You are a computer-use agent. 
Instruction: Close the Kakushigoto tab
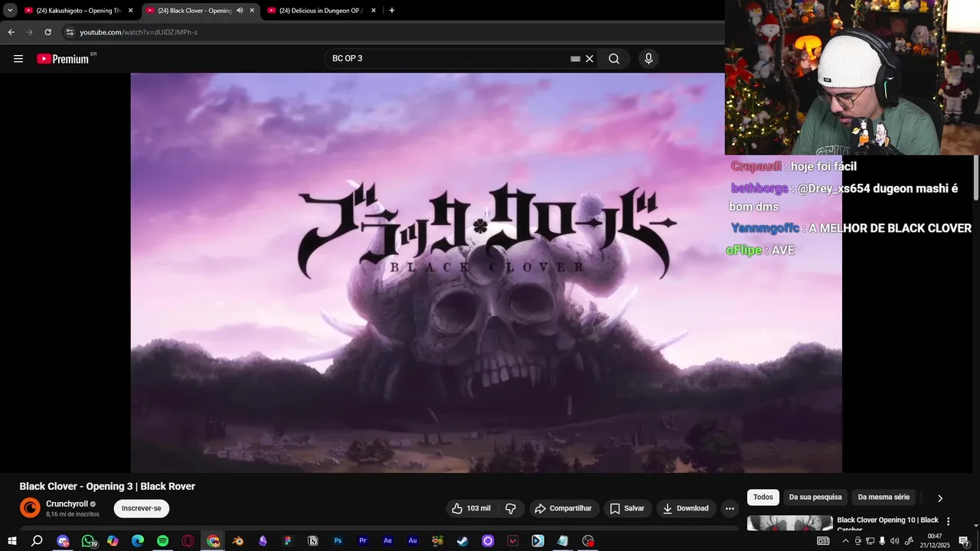pos(130,11)
